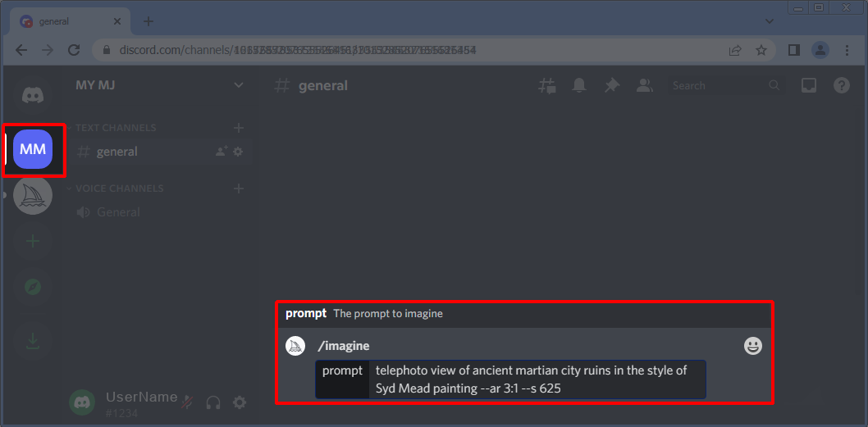Open User Settings gear beside UserName
The width and height of the screenshot is (868, 427).
tap(239, 402)
